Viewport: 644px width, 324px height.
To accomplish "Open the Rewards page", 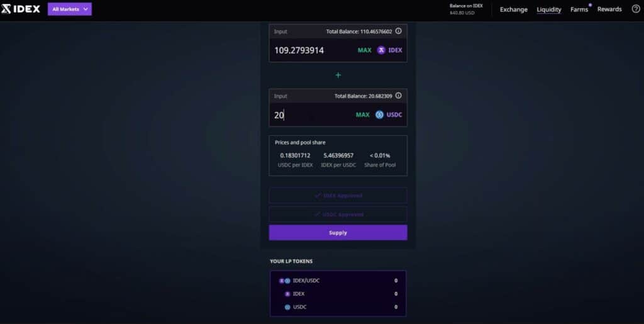I will [x=609, y=9].
